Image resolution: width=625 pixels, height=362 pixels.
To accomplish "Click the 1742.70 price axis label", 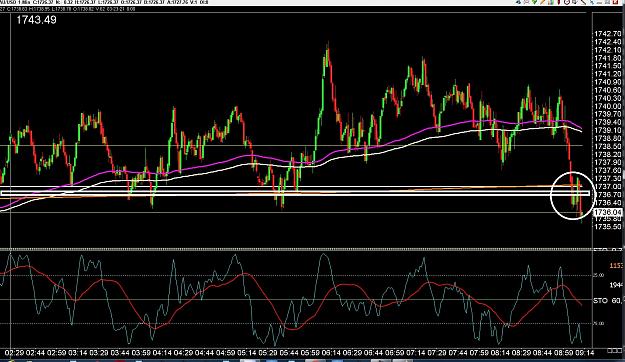I will tap(607, 34).
